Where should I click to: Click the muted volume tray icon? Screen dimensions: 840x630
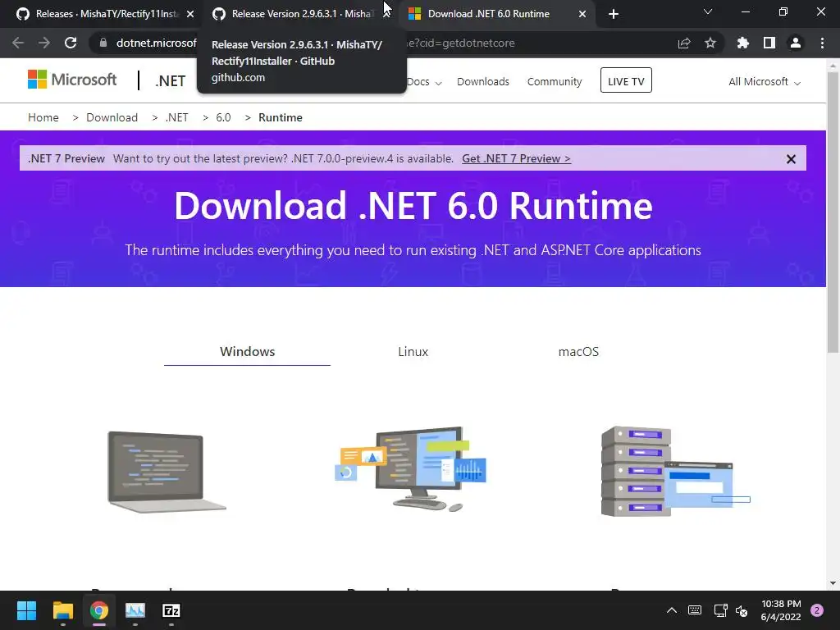(x=742, y=610)
